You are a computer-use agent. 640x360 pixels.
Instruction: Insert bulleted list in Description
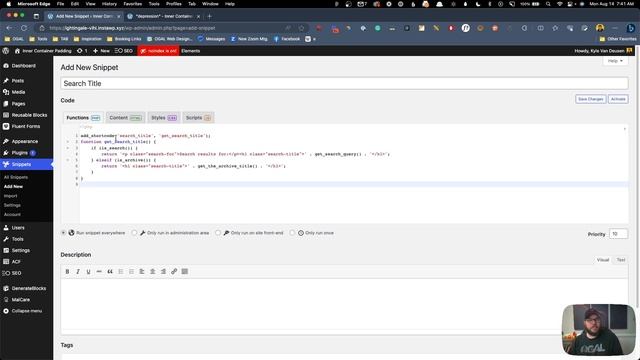point(120,271)
